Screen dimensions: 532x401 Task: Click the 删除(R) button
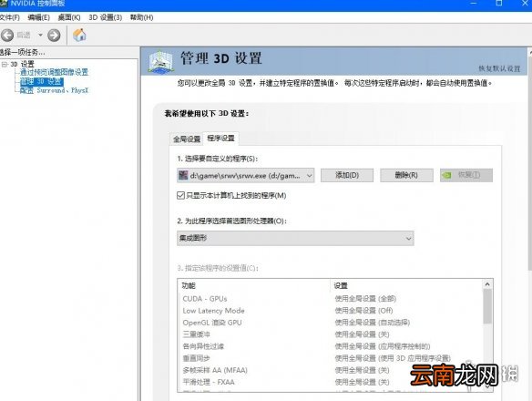406,175
